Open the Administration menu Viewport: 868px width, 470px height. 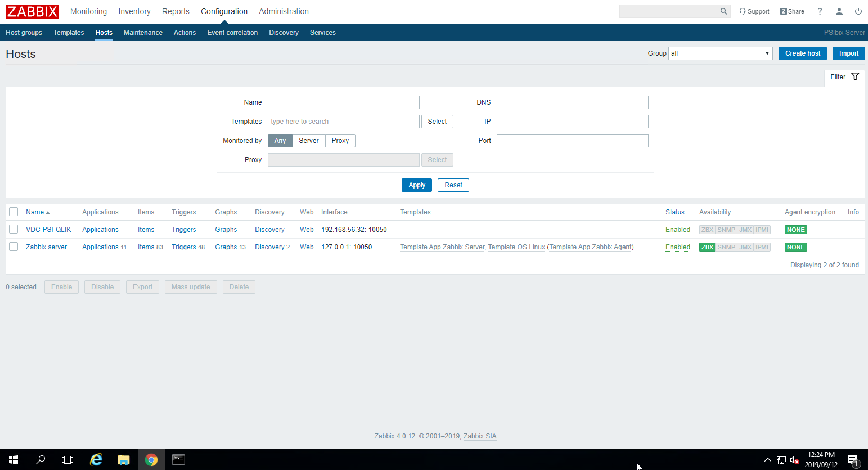tap(284, 11)
